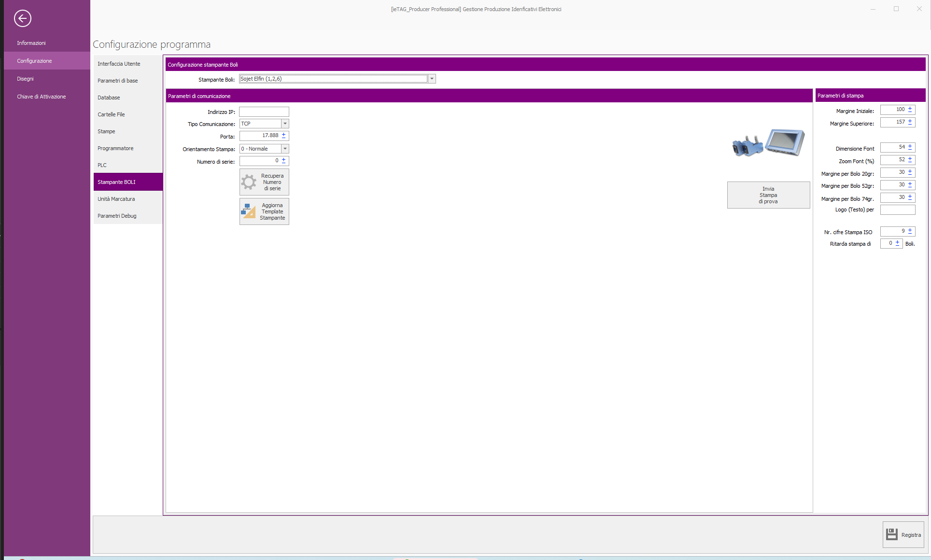
Task: Adjust Ritarda stampa di spinner
Action: click(x=897, y=243)
